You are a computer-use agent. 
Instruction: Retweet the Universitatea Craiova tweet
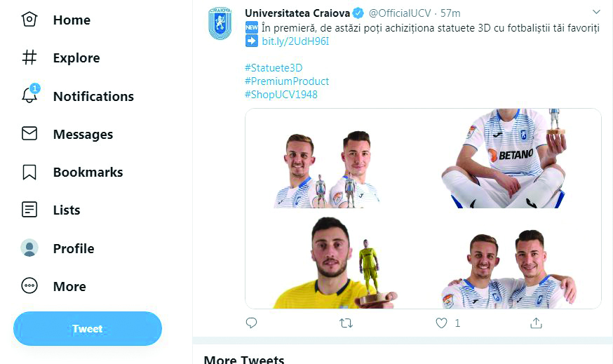pos(346,323)
